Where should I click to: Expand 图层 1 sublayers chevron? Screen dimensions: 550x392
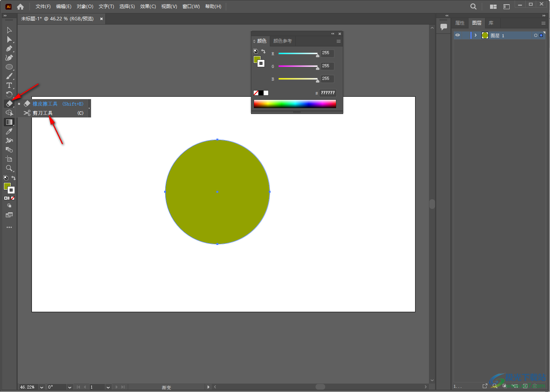(x=475, y=35)
